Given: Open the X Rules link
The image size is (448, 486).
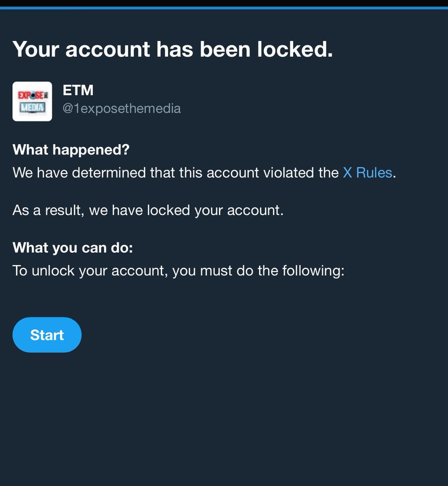Looking at the screenshot, I should coord(367,173).
